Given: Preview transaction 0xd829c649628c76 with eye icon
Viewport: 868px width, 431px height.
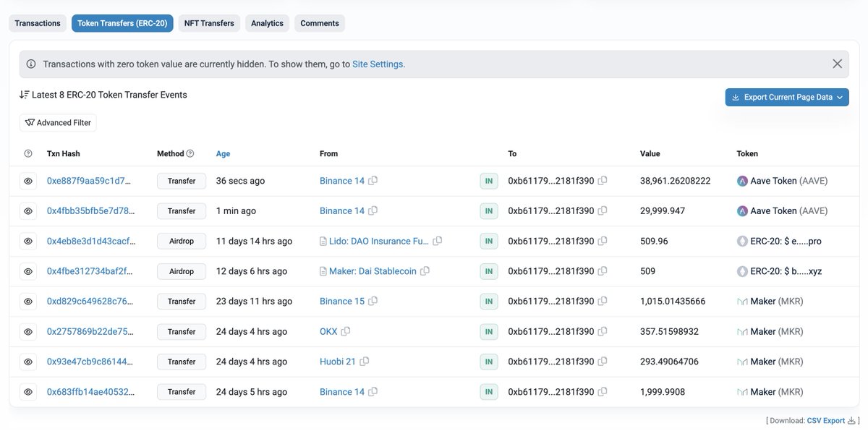Looking at the screenshot, I should 28,301.
